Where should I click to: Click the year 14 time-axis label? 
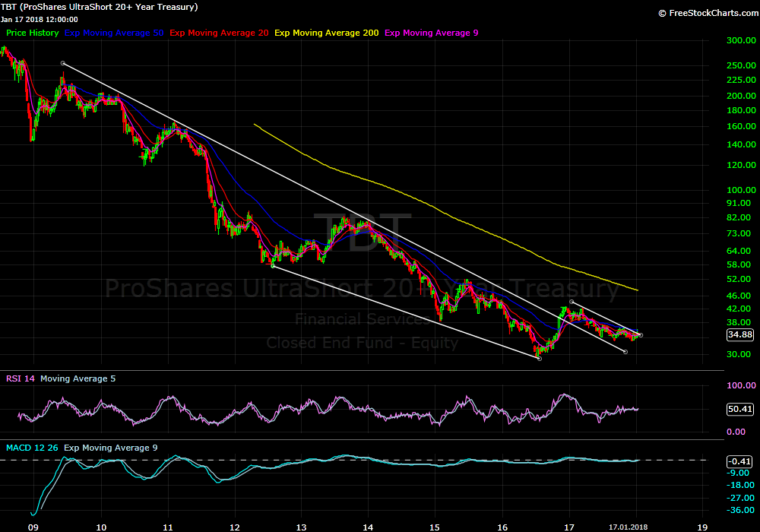[x=368, y=527]
